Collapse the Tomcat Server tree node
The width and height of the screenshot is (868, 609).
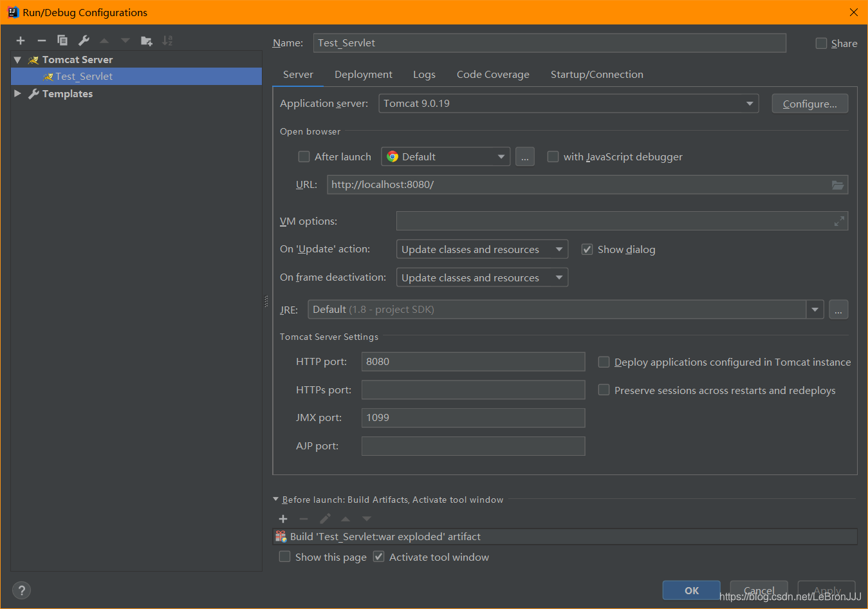pos(17,60)
